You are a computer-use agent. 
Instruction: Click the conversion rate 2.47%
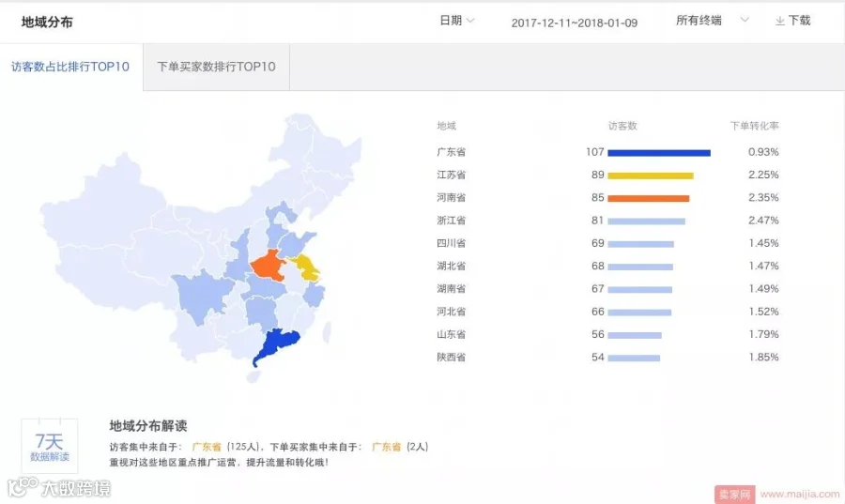763,221
